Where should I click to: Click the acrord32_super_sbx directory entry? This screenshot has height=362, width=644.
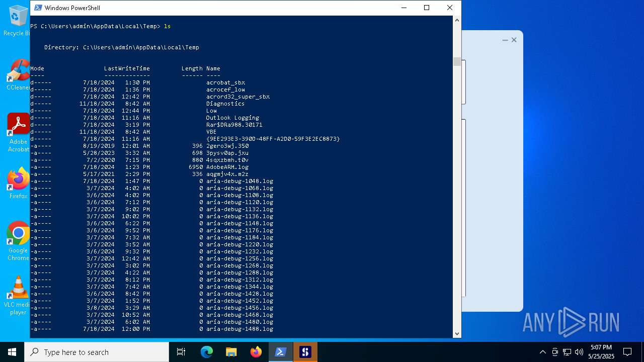tap(238, 97)
